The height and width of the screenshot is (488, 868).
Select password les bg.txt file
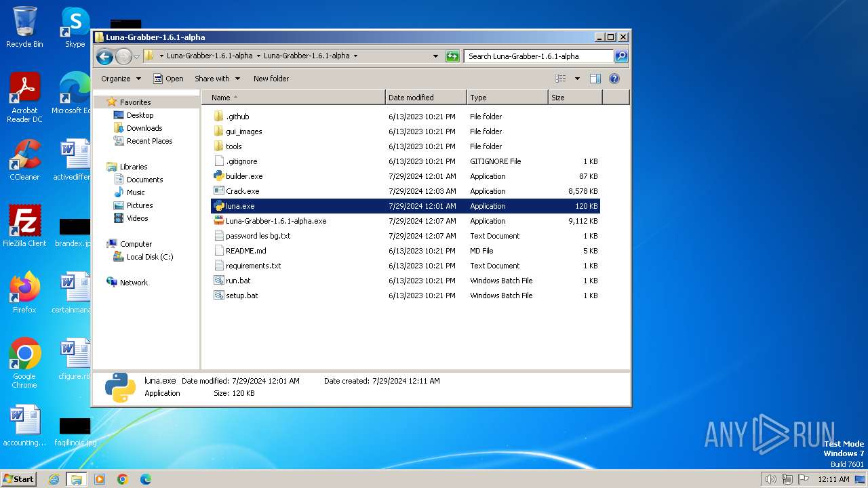pos(258,236)
